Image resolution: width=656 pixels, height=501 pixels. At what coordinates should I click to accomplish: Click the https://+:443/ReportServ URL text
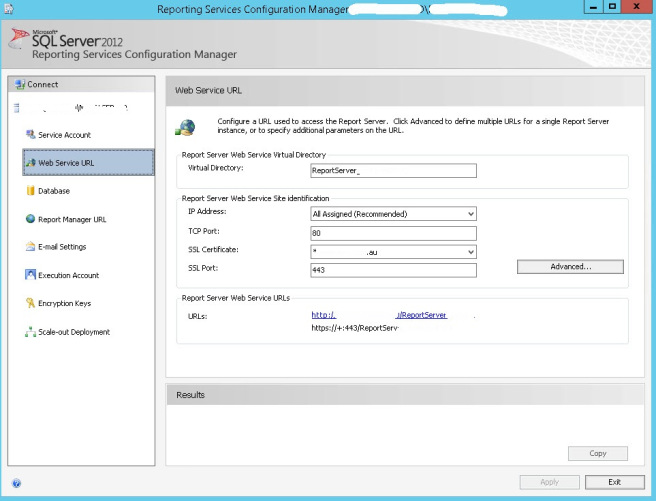(x=355, y=328)
